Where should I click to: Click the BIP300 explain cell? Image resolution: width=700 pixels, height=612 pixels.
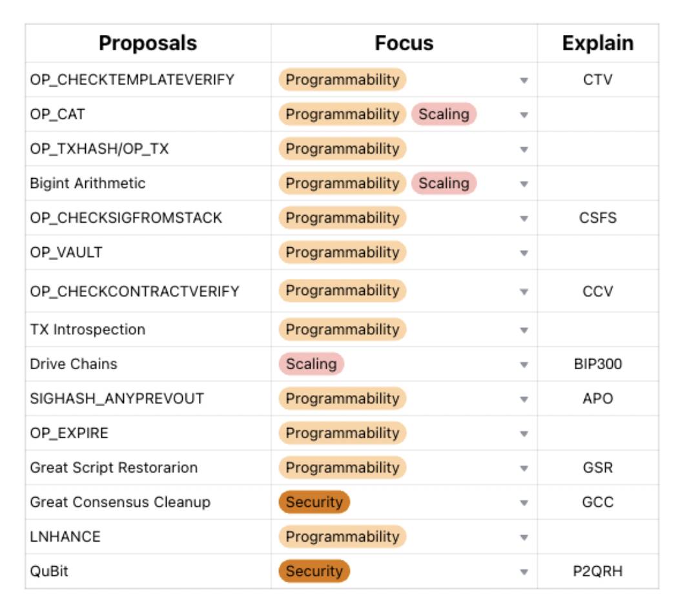click(597, 364)
